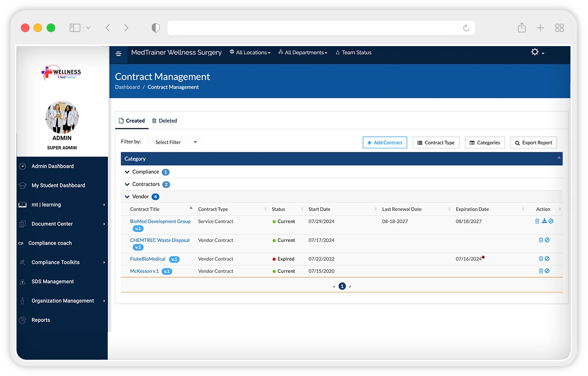The width and height of the screenshot is (588, 376).
Task: Click the Add Contract button
Action: [384, 142]
